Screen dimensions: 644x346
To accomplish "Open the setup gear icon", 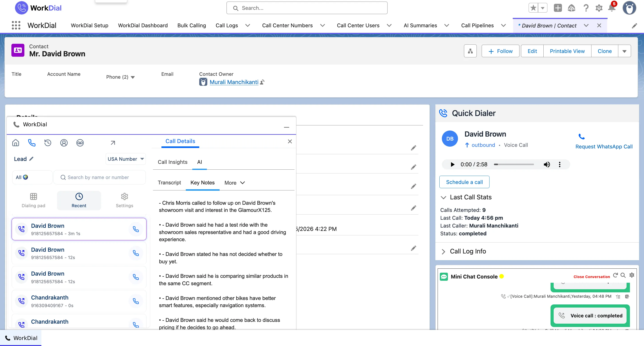I will tap(599, 8).
